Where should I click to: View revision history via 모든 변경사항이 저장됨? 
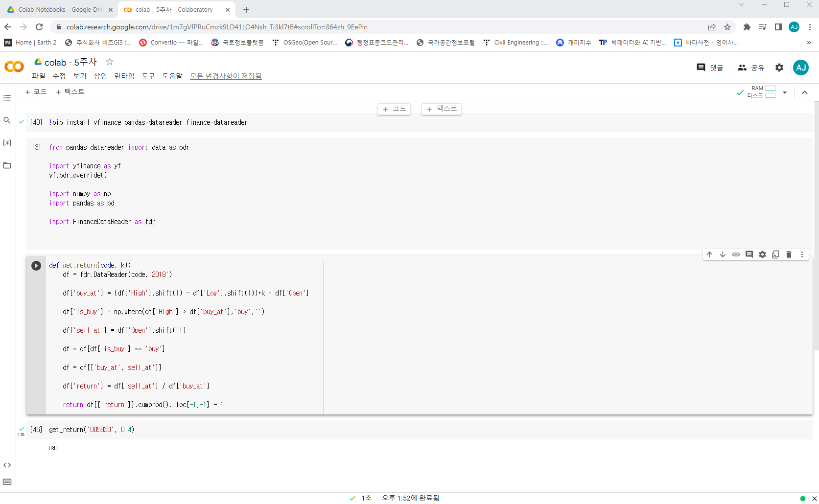point(226,76)
